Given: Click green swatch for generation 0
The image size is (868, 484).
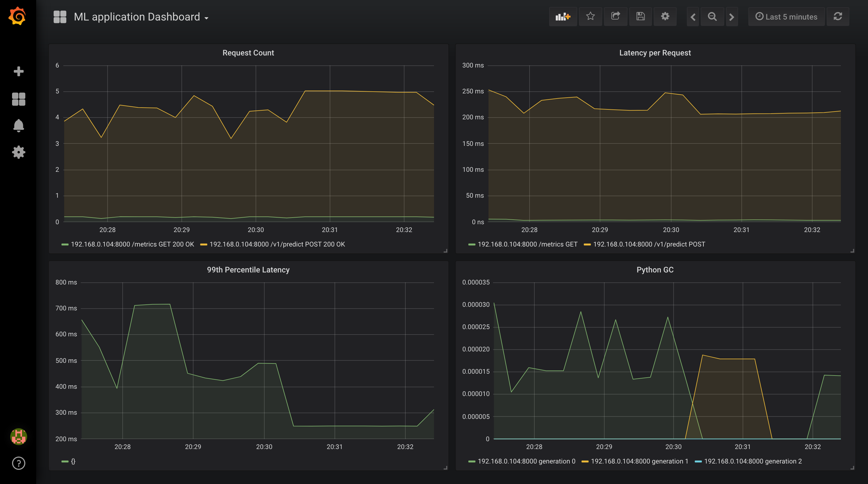Looking at the screenshot, I should [x=472, y=462].
